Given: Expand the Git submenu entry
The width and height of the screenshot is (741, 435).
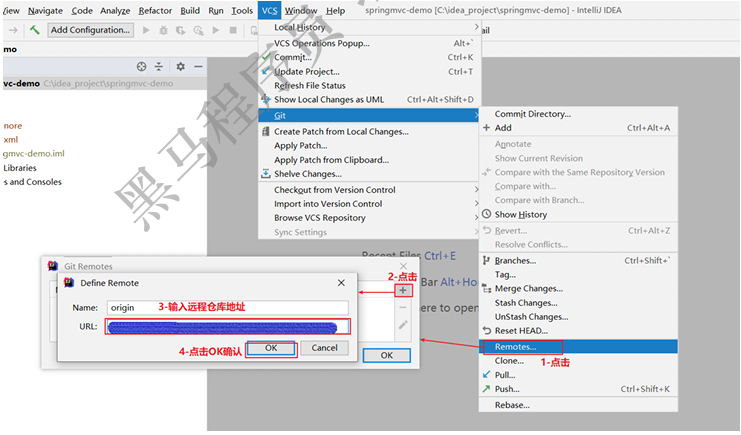Looking at the screenshot, I should click(x=369, y=115).
